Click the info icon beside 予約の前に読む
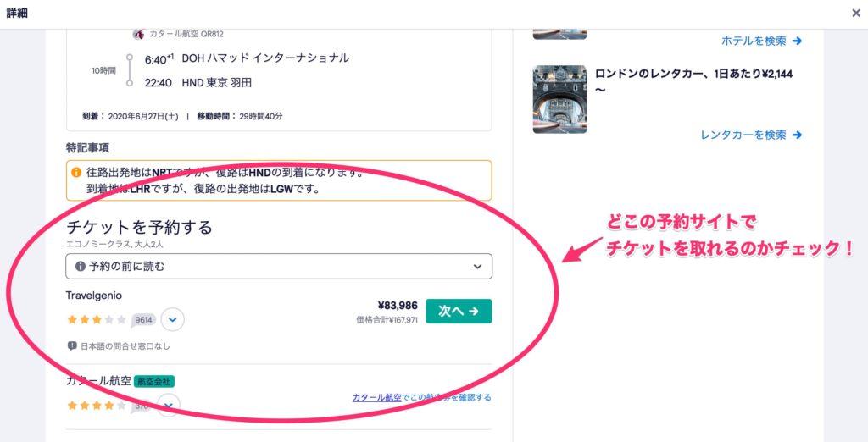 coord(81,267)
